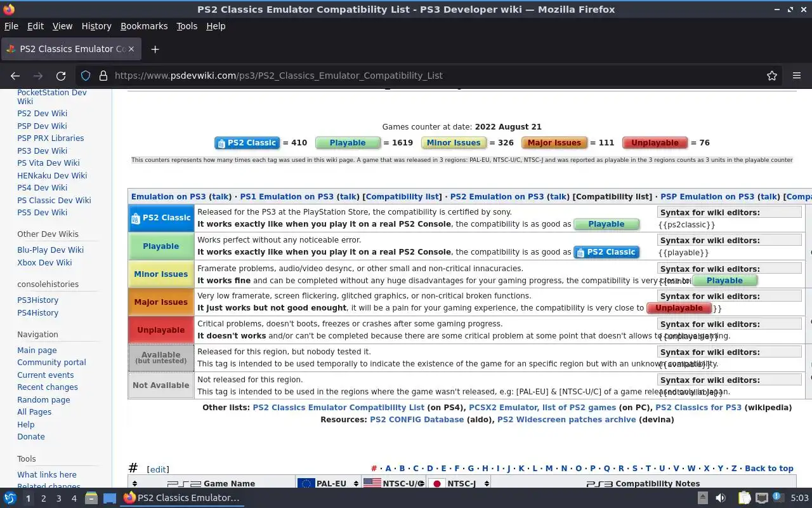Open the History menu
Screen dimensions: 812x508
point(96,26)
